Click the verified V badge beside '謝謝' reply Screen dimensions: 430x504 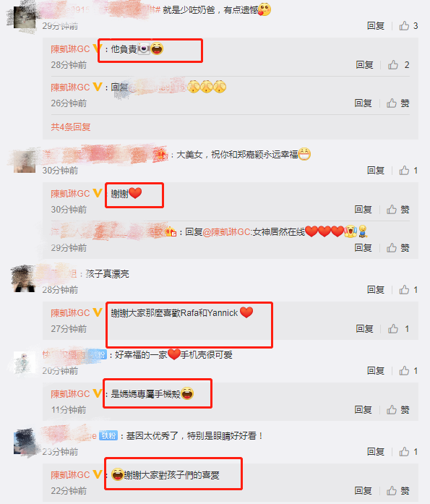(x=98, y=193)
